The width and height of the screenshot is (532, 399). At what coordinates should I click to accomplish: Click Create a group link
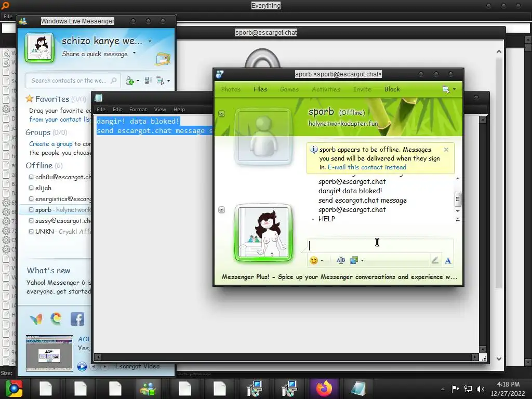[x=50, y=144]
